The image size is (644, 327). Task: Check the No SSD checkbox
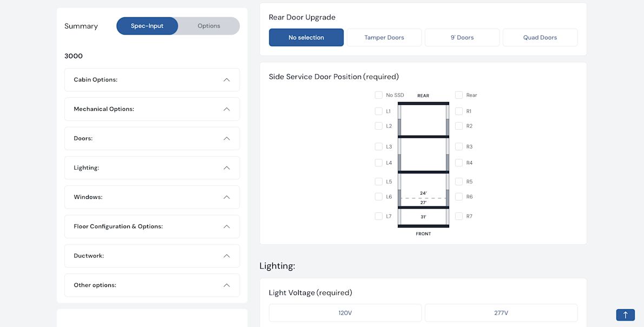(x=379, y=95)
